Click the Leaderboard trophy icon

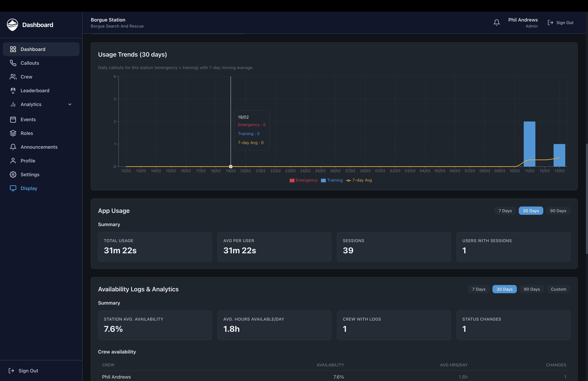(x=13, y=91)
